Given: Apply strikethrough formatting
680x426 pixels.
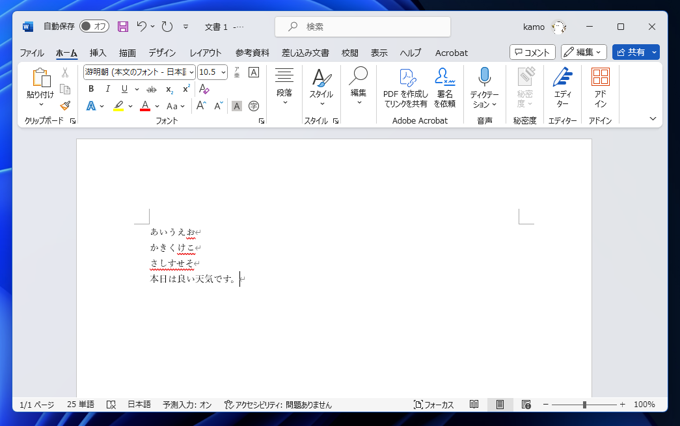Looking at the screenshot, I should click(151, 89).
